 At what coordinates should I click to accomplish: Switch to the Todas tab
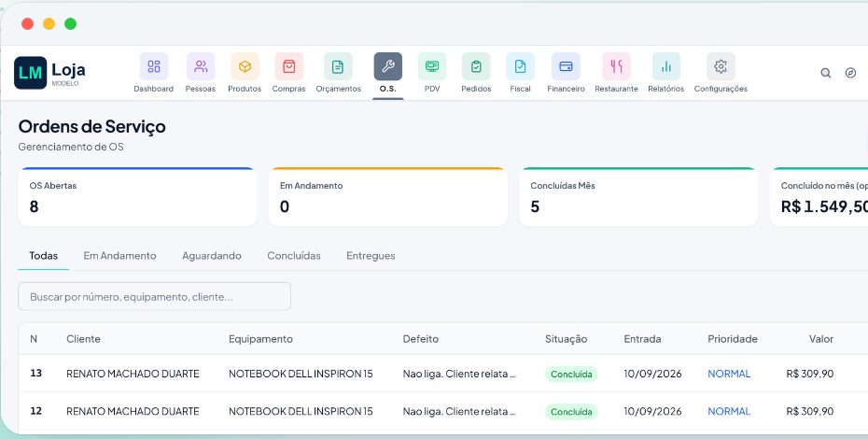44,256
